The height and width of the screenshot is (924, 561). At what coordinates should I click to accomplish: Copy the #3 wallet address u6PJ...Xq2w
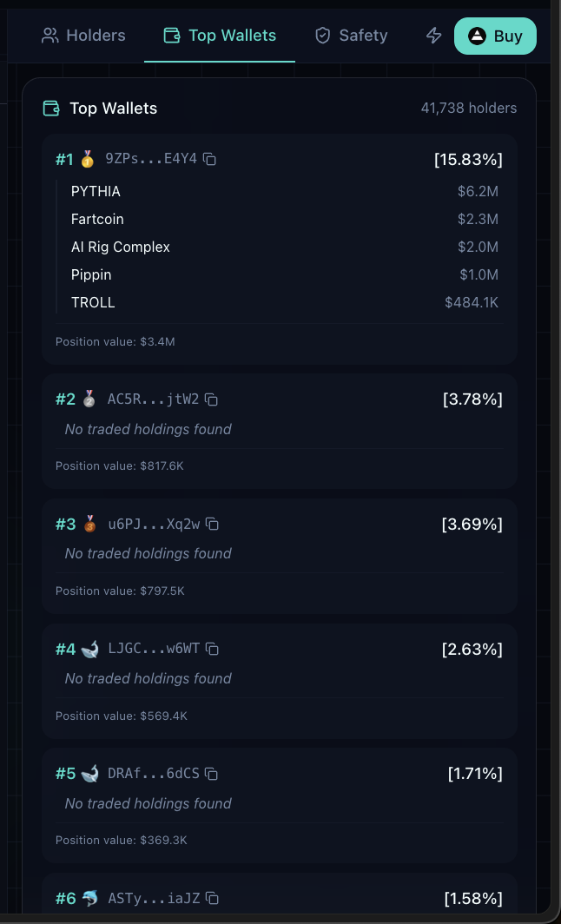point(213,524)
